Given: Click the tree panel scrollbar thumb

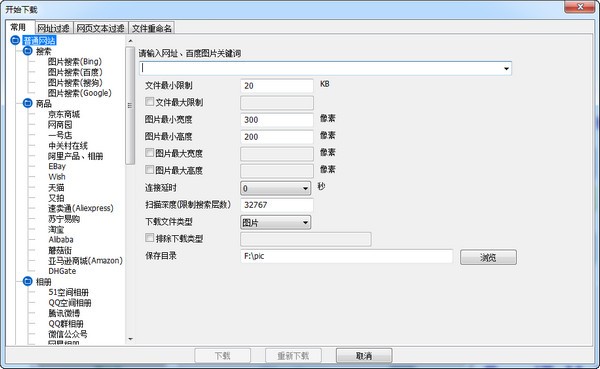Looking at the screenshot, I should [x=130, y=106].
